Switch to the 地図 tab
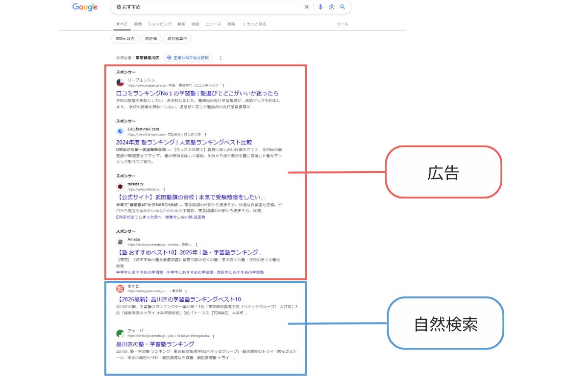 pyautogui.click(x=195, y=24)
